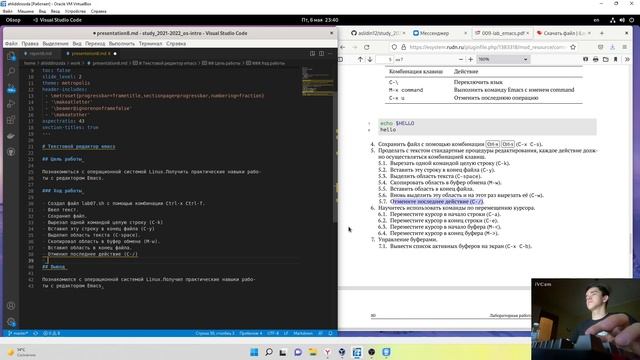Go back in the Firefox browser
This screenshot has width=640, height=360.
pyautogui.click(x=343, y=47)
